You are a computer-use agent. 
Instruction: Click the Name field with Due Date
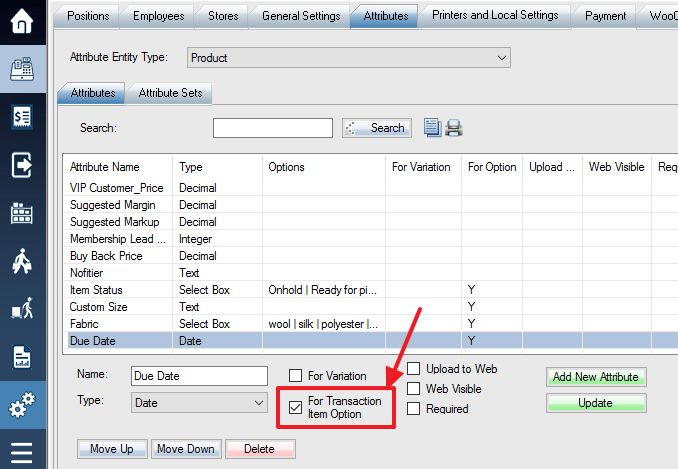tap(199, 376)
